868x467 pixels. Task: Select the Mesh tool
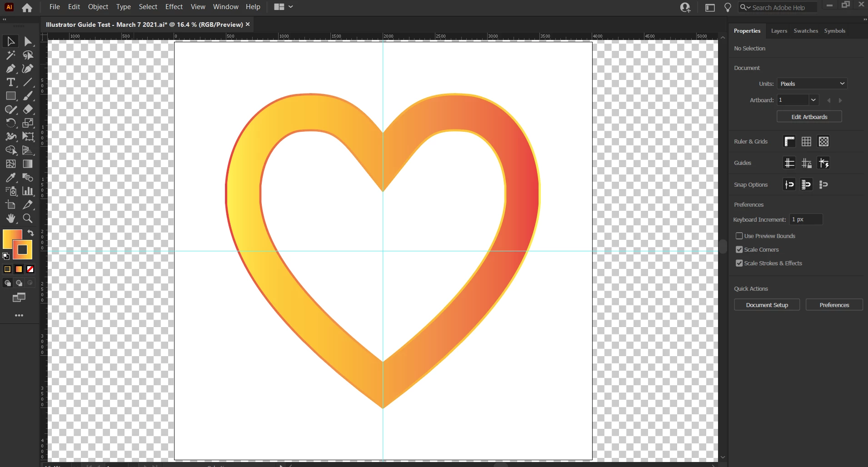11,164
